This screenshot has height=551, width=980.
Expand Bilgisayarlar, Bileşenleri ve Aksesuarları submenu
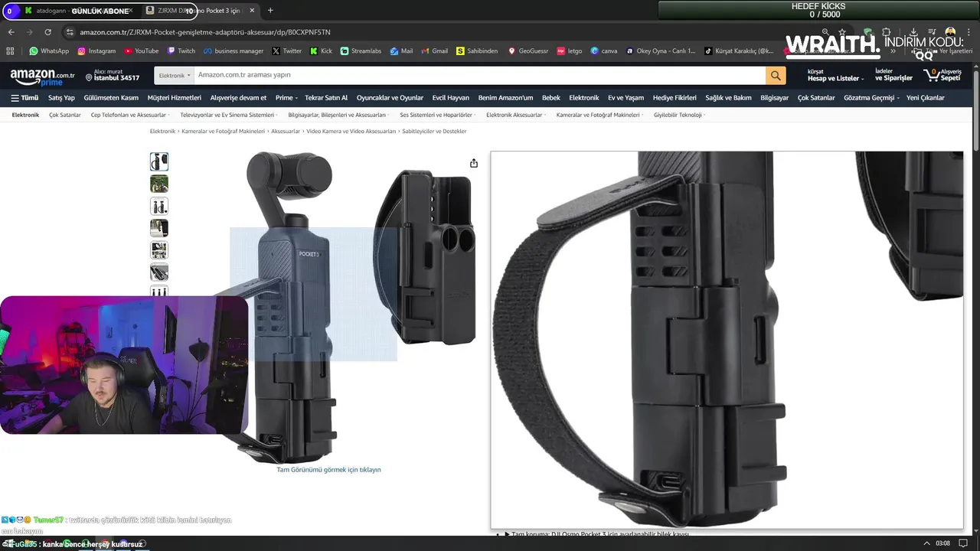click(x=338, y=115)
